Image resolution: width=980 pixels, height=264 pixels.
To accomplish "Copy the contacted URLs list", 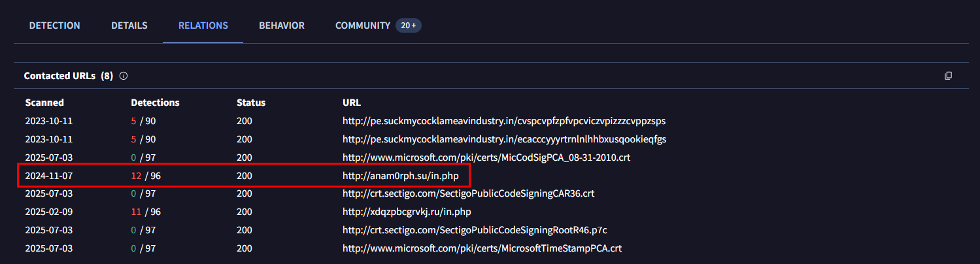I will click(948, 76).
